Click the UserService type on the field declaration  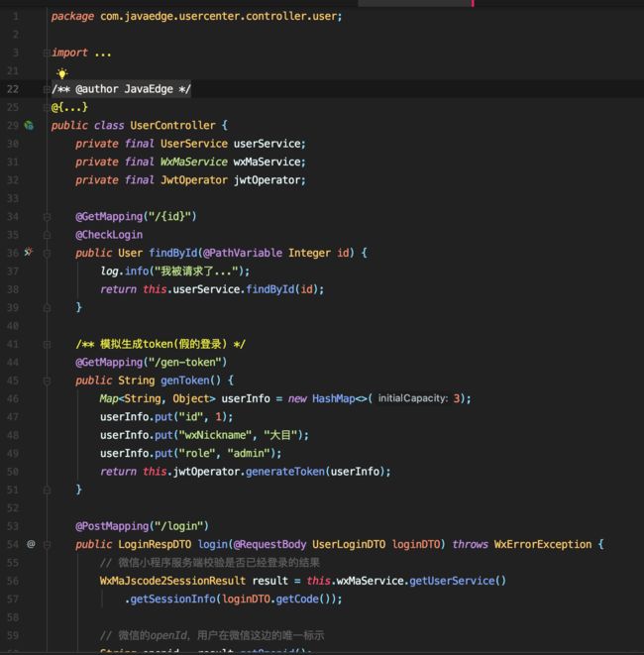pos(194,144)
